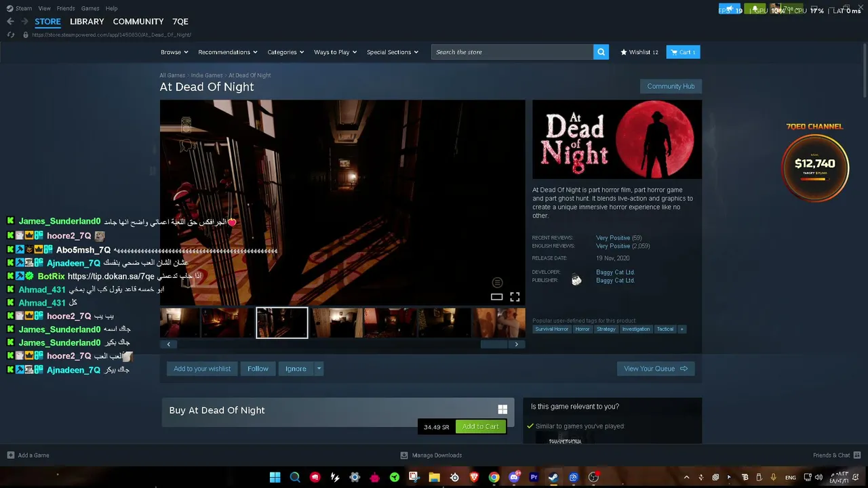Screen dimensions: 868x488
Task: Click the Investigation tag
Action: (x=636, y=329)
